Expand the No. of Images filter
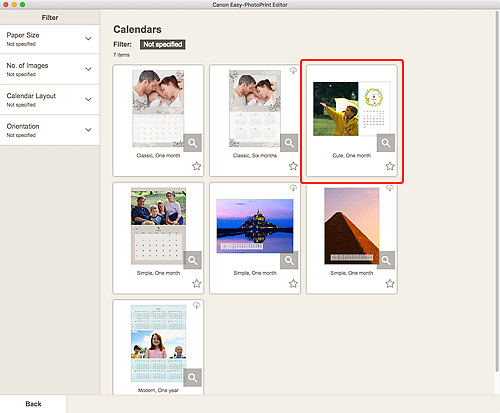500x413 pixels. pyautogui.click(x=50, y=69)
